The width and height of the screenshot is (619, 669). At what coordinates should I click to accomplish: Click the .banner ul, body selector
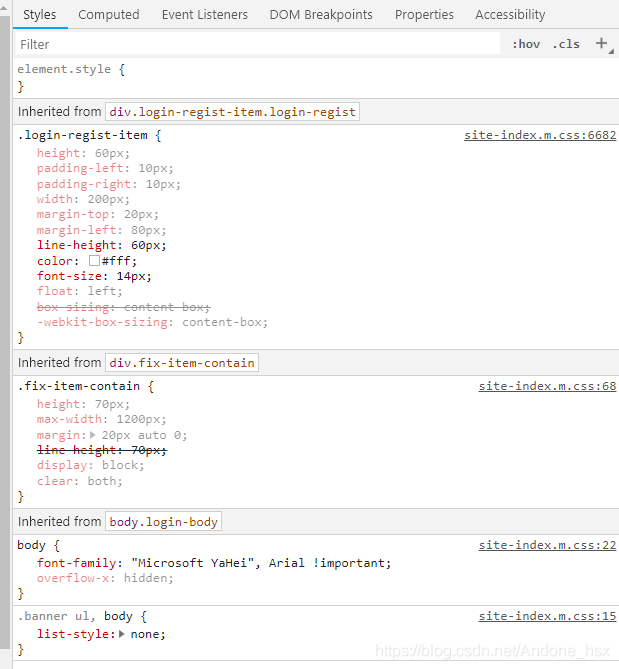[x=75, y=616]
